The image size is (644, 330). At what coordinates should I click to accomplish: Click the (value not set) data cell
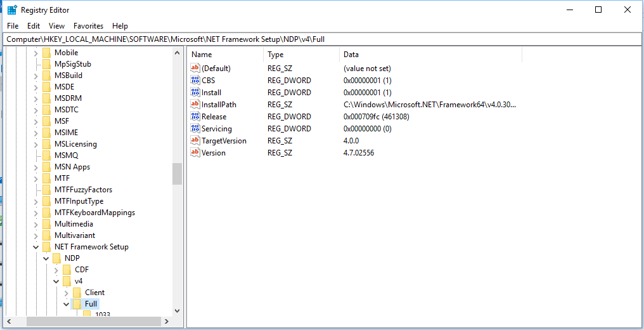[x=367, y=69]
